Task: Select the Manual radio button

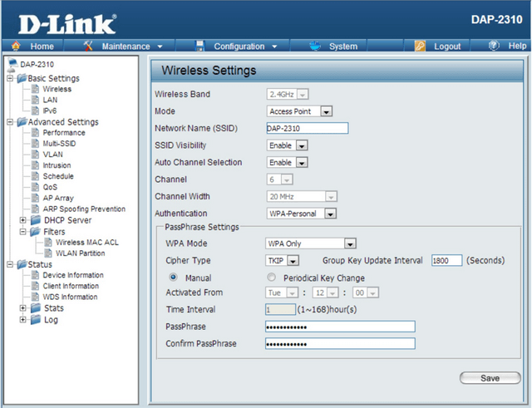Action: [173, 278]
